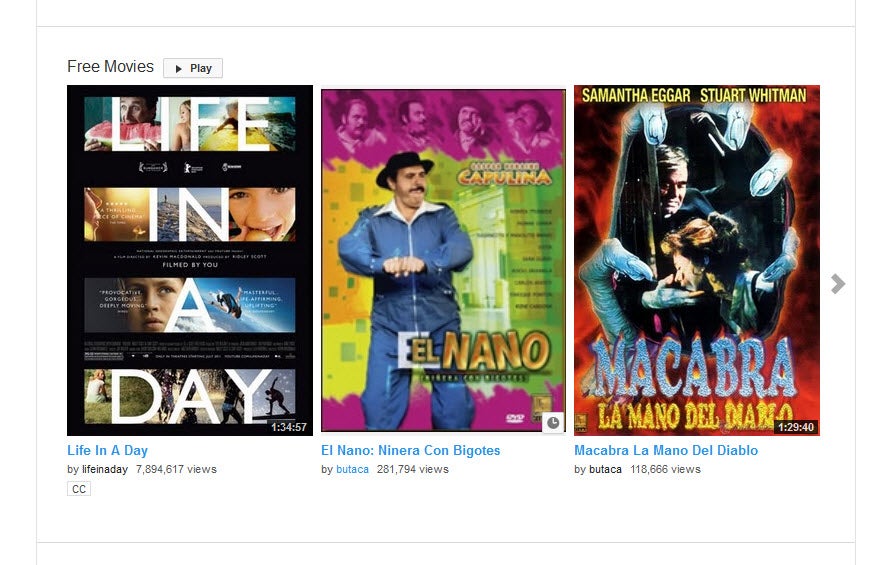Open the Free Movies section heading
Screen dimensions: 893x565
coord(110,67)
